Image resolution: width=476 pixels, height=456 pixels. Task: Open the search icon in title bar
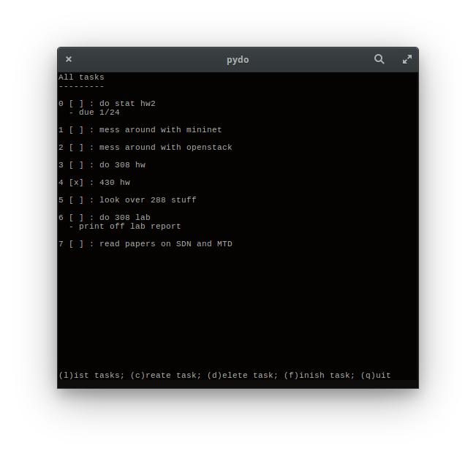tap(379, 59)
